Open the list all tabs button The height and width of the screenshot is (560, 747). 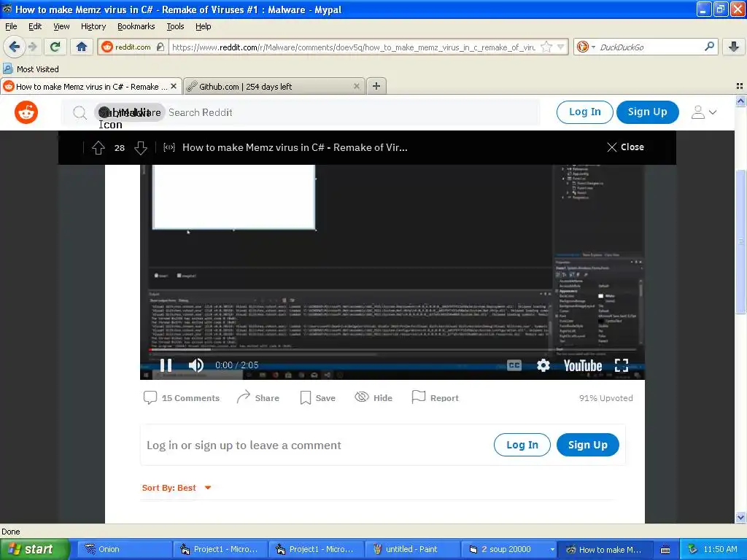click(740, 86)
